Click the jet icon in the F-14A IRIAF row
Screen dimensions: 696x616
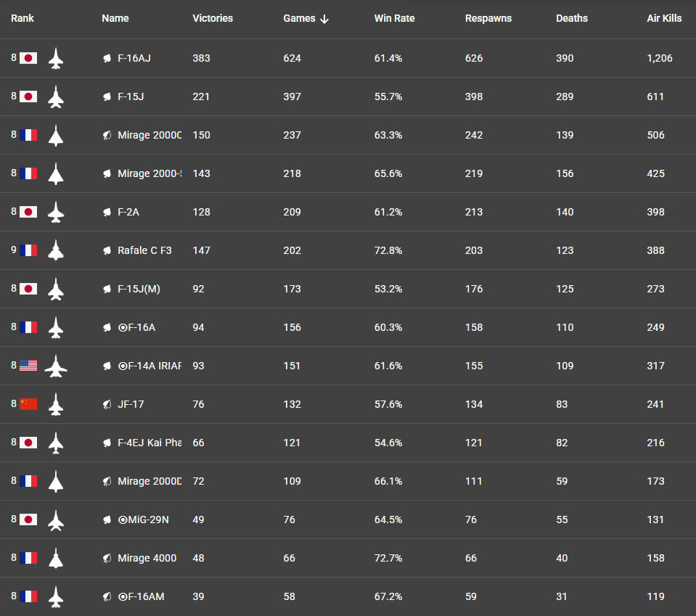coord(56,366)
